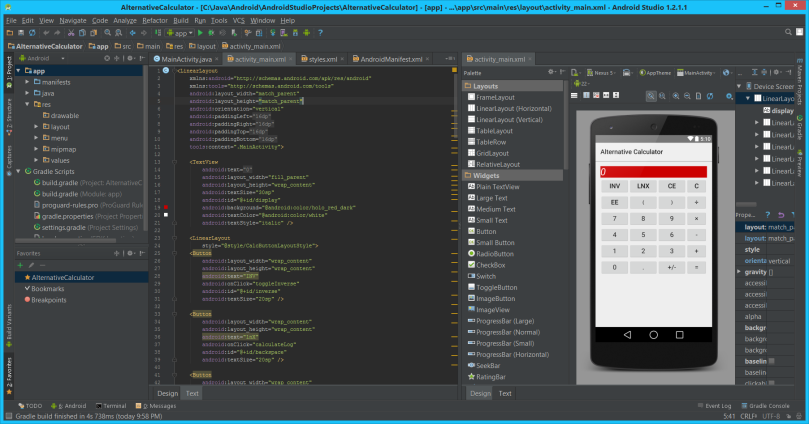
Task: Expand the layout folder in project tree
Action: click(36, 126)
